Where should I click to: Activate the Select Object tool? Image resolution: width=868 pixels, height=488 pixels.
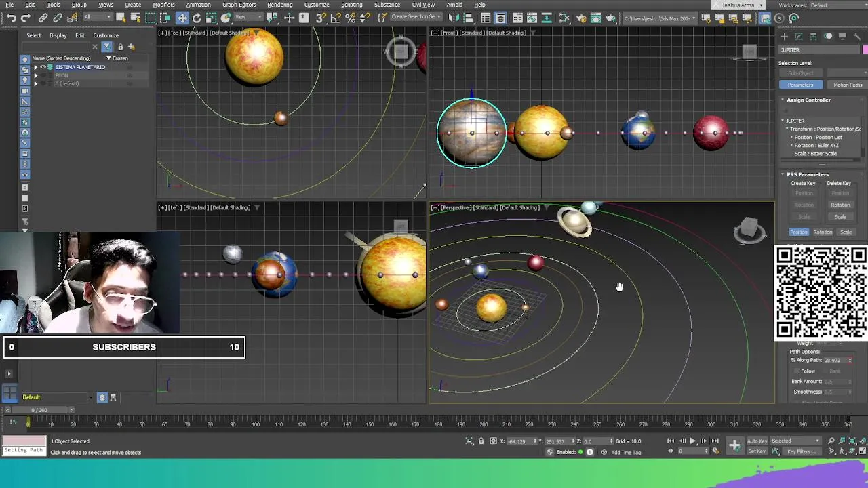pyautogui.click(x=121, y=18)
